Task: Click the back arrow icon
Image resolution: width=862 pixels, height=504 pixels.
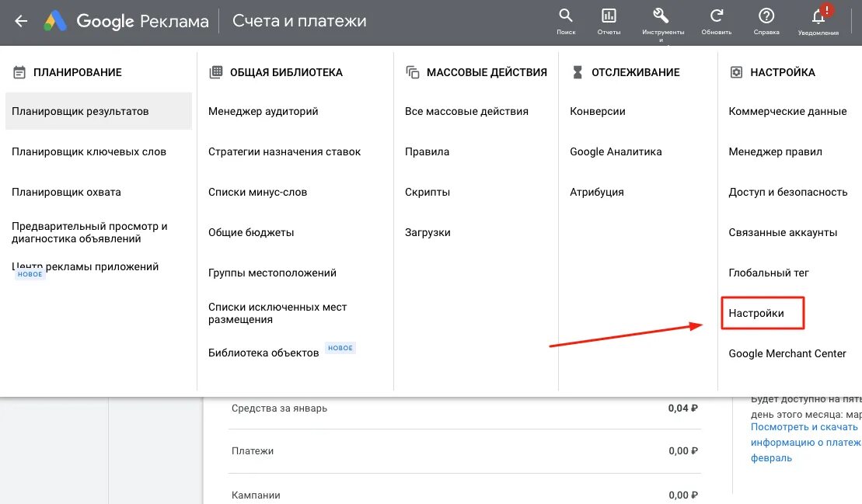Action: (x=21, y=22)
